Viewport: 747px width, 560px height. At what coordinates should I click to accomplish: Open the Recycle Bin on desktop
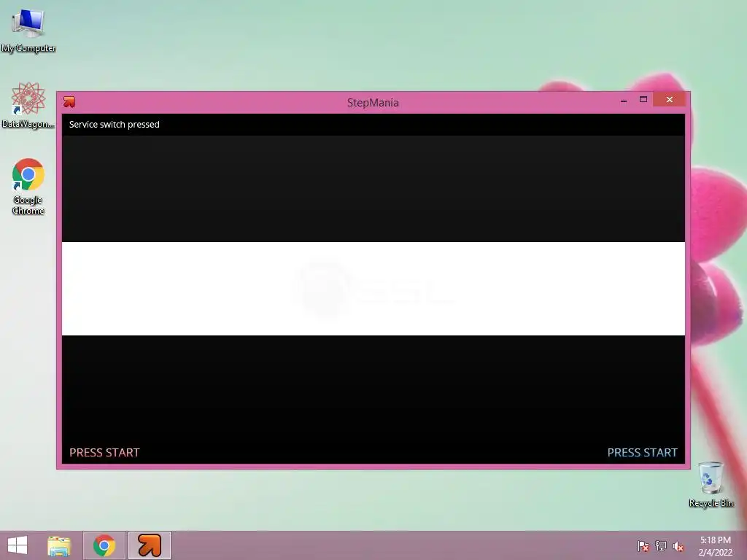pyautogui.click(x=711, y=484)
